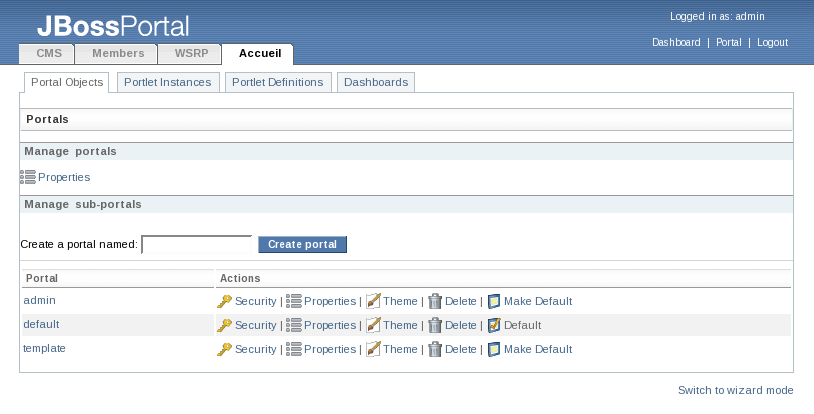Switch to the Portlet Instances tab
This screenshot has width=814, height=414.
(x=167, y=83)
